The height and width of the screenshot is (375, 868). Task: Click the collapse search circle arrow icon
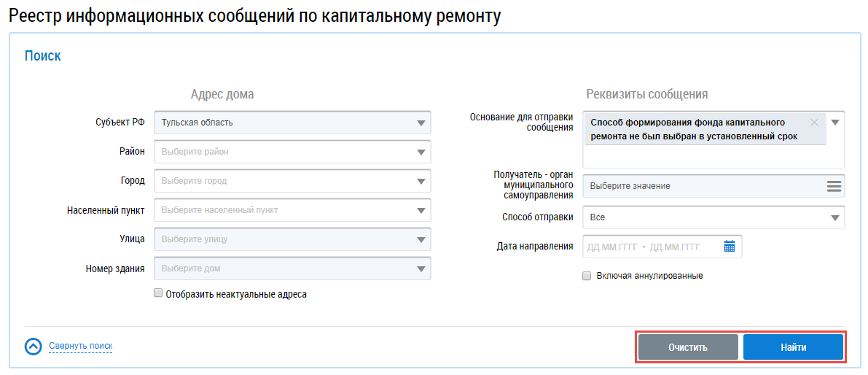coord(34,347)
